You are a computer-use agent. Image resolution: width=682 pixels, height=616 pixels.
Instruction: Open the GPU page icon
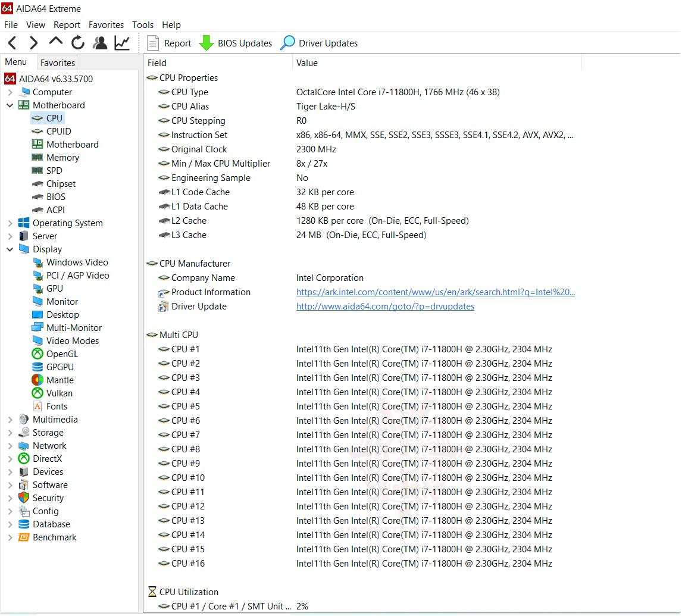[38, 289]
